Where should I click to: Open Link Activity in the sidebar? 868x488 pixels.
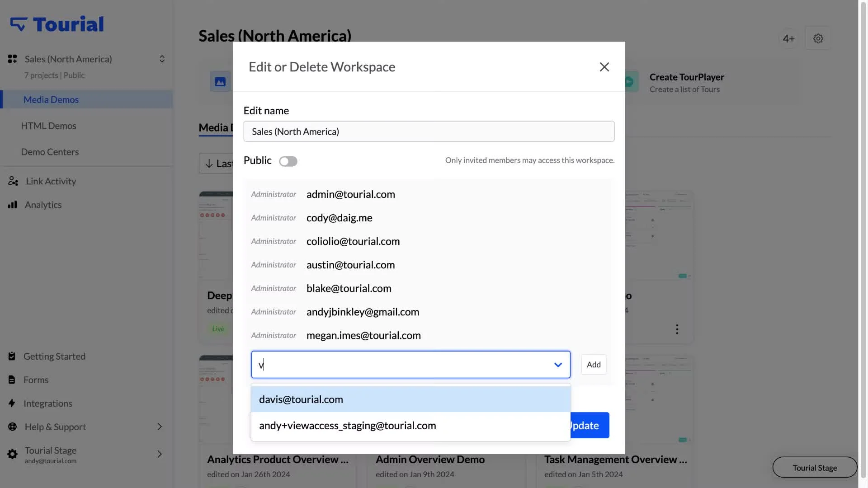(51, 181)
